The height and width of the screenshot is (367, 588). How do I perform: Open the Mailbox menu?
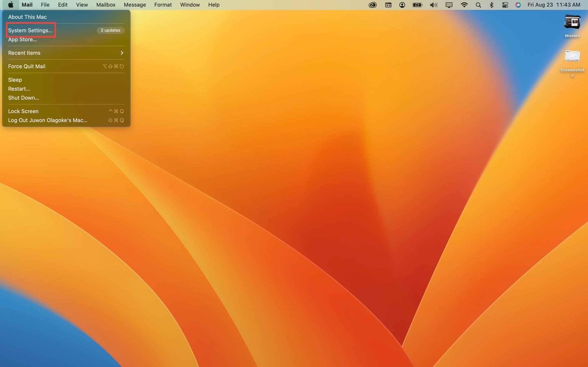pos(106,5)
